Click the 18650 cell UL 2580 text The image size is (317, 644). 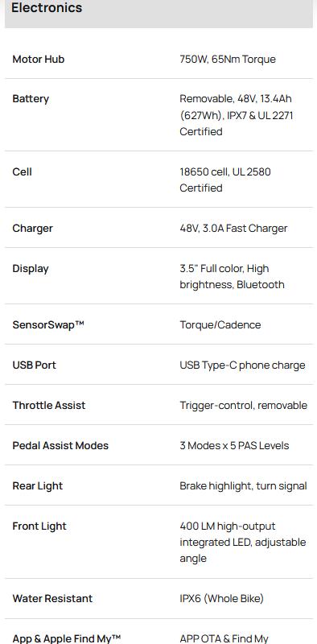pyautogui.click(x=225, y=180)
